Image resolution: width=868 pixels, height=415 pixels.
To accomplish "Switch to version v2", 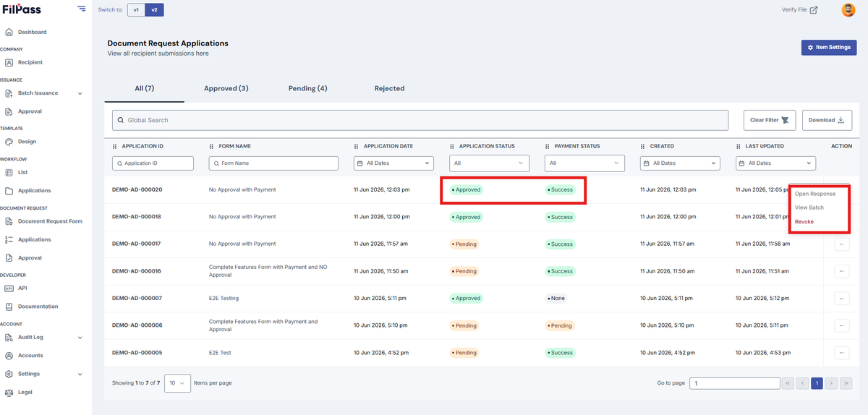I will [x=154, y=10].
